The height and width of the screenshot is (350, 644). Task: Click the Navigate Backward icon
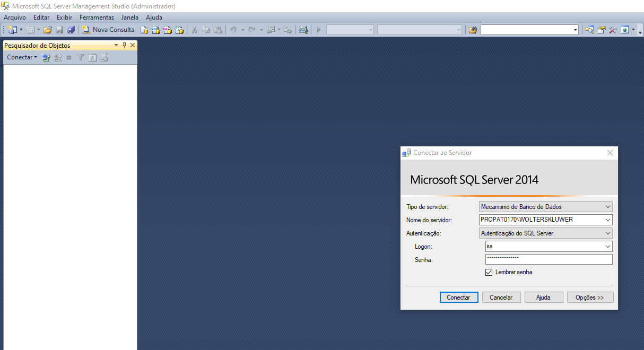click(x=271, y=30)
